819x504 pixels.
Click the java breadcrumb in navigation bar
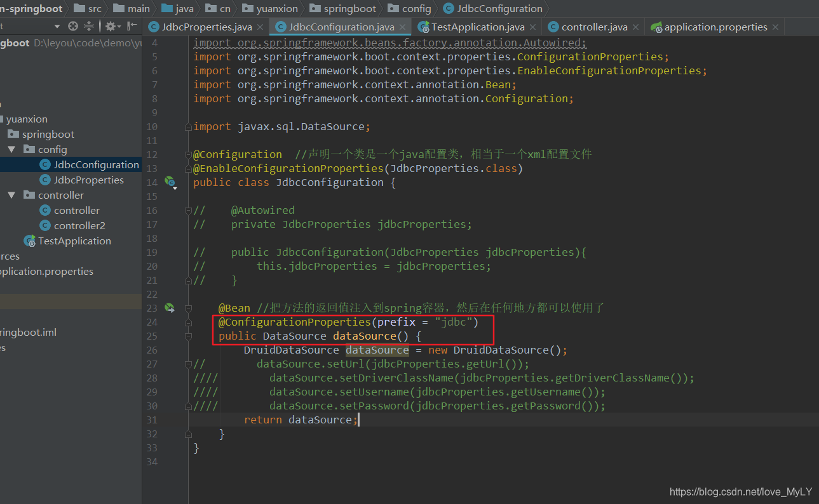(x=177, y=8)
